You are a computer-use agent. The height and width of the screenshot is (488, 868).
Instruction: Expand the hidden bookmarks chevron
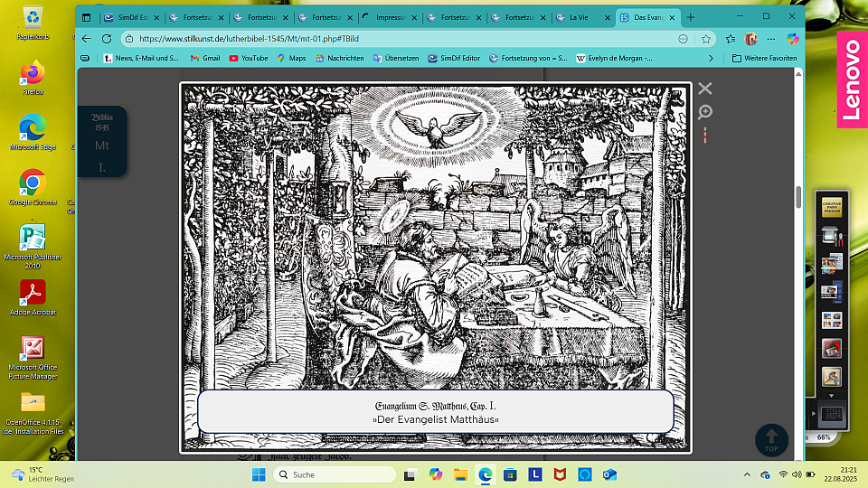712,58
